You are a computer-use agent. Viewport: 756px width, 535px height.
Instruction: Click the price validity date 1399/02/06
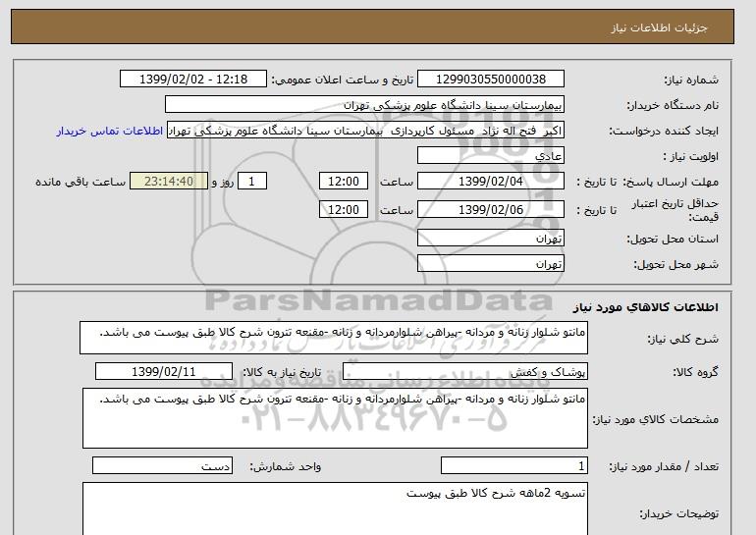pyautogui.click(x=490, y=210)
